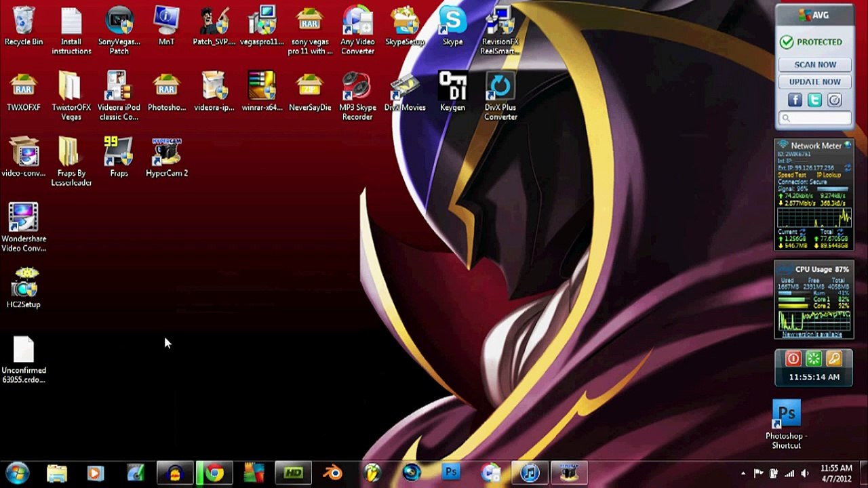Open the Action Center flag tray icon
The image size is (868, 488).
[758, 473]
